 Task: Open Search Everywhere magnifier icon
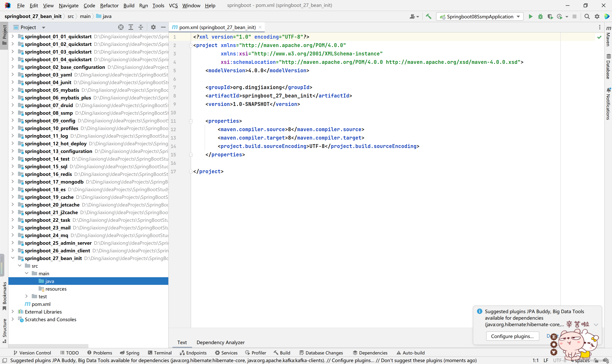(x=587, y=16)
